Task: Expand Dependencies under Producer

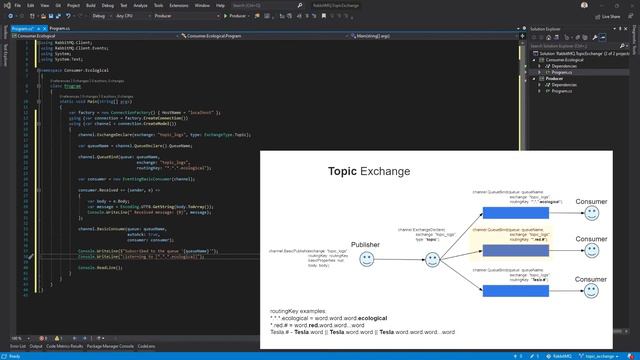Action: click(539, 85)
